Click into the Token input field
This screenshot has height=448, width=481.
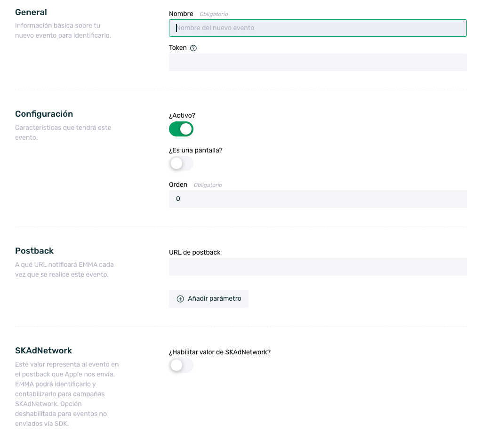(318, 62)
